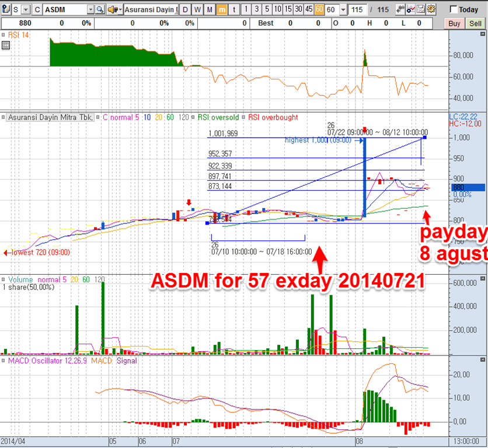The image size is (488, 448).
Task: Click the RSI overbought legend text
Action: (273, 117)
